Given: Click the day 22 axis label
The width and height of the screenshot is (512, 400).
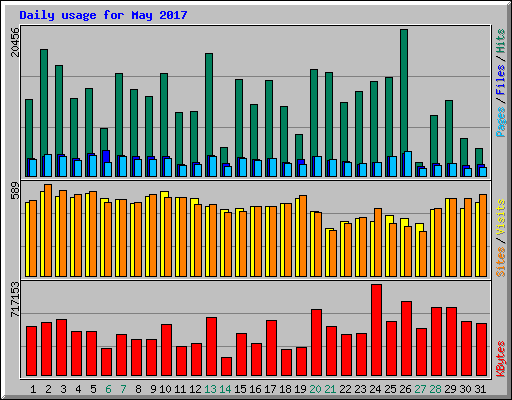Looking at the screenshot, I should (x=345, y=389).
